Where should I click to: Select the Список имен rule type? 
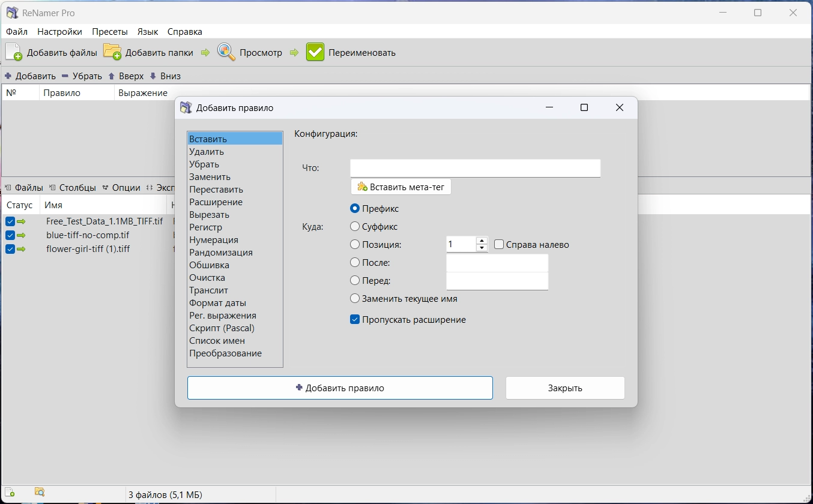235,341
